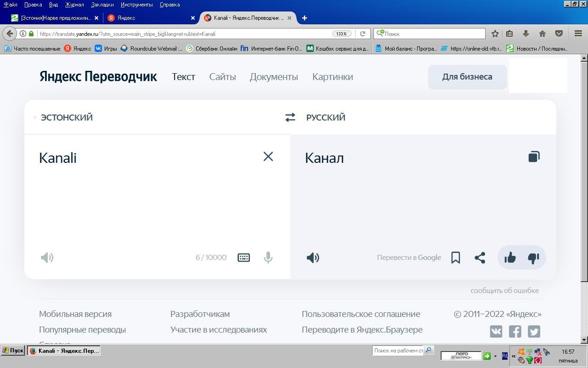The image size is (588, 368).
Task: Open Мобильная версия link
Action: [x=75, y=314]
